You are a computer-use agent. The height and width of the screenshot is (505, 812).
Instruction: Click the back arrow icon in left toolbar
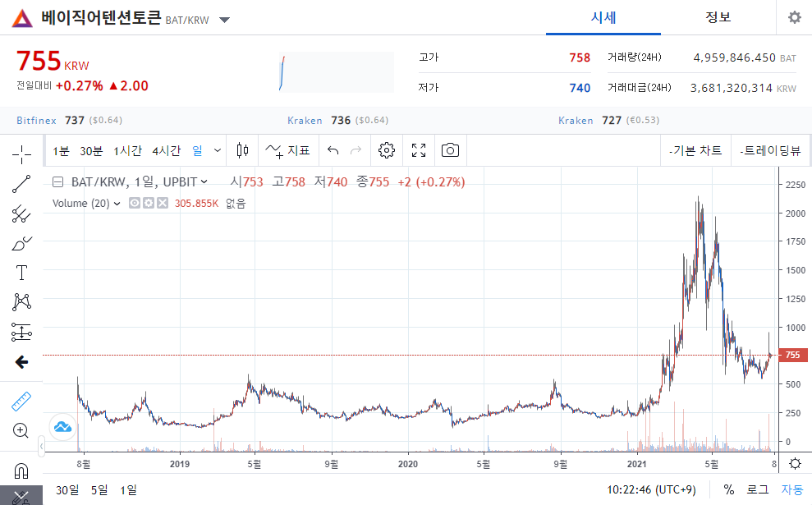[x=21, y=362]
